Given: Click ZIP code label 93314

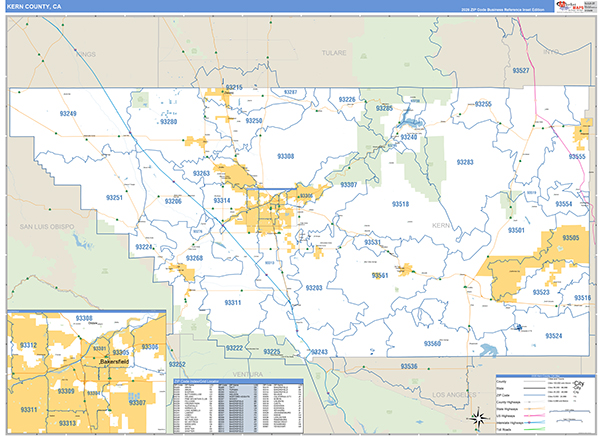Looking at the screenshot, I should pyautogui.click(x=222, y=201).
